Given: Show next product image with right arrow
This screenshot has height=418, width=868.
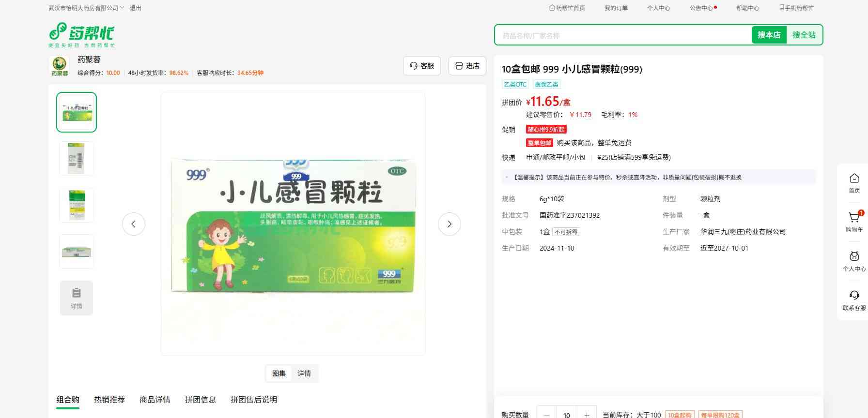Looking at the screenshot, I should (x=449, y=224).
